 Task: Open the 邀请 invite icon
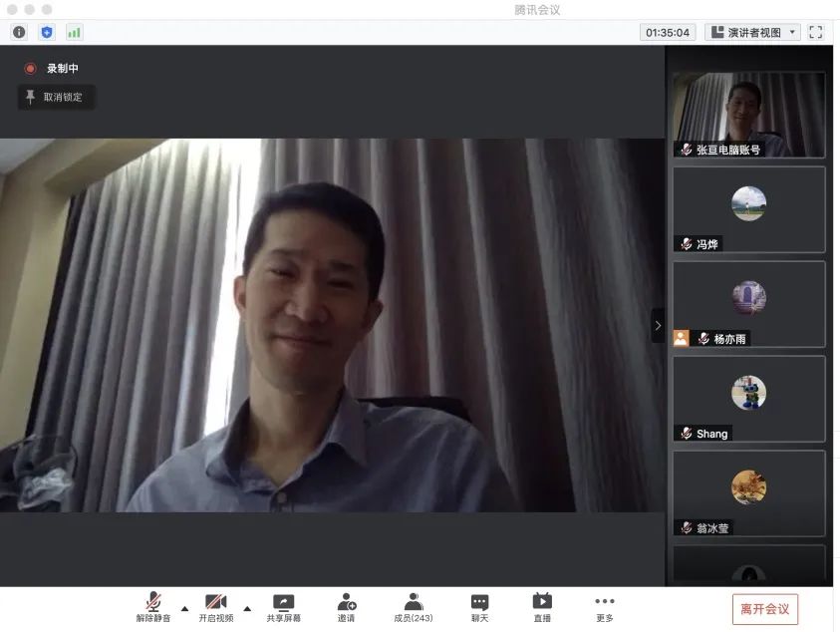346,607
